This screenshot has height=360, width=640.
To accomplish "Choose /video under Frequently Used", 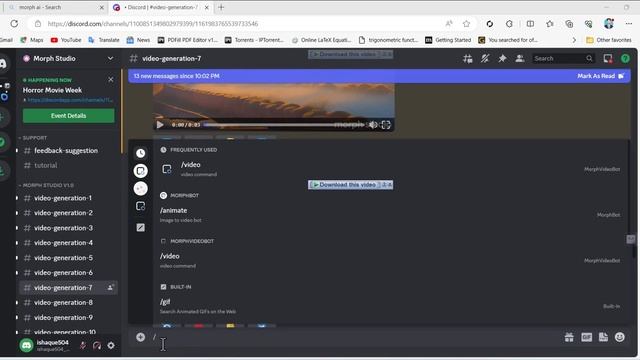I will pos(391,169).
